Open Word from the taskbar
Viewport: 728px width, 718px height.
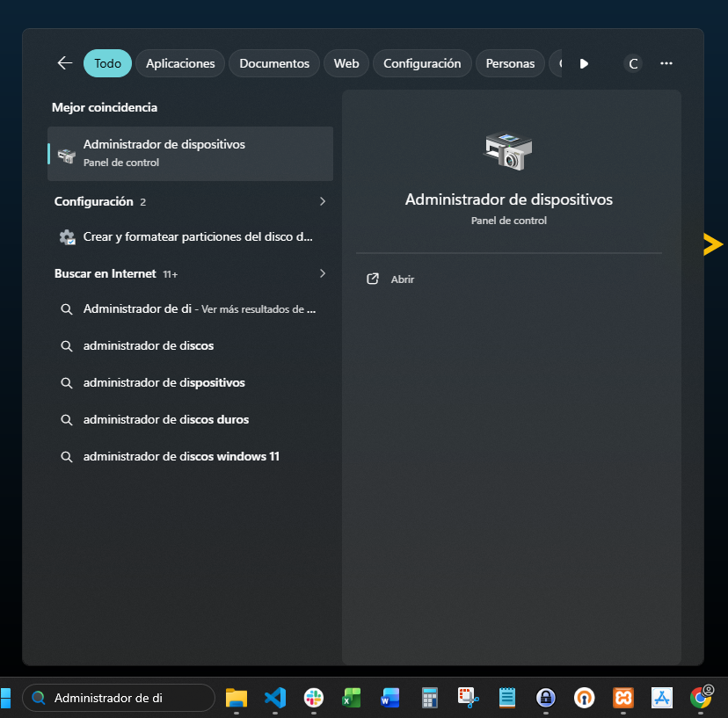pyautogui.click(x=390, y=698)
